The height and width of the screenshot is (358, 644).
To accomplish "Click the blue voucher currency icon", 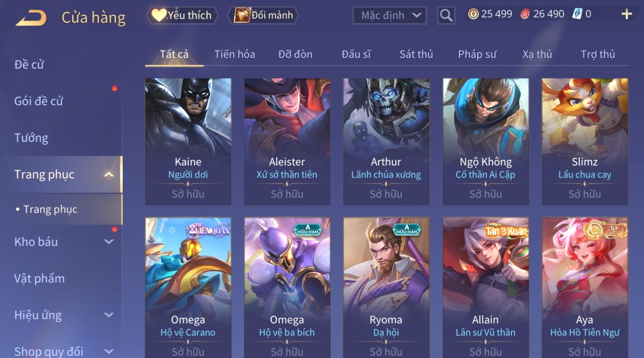I will pyautogui.click(x=577, y=14).
